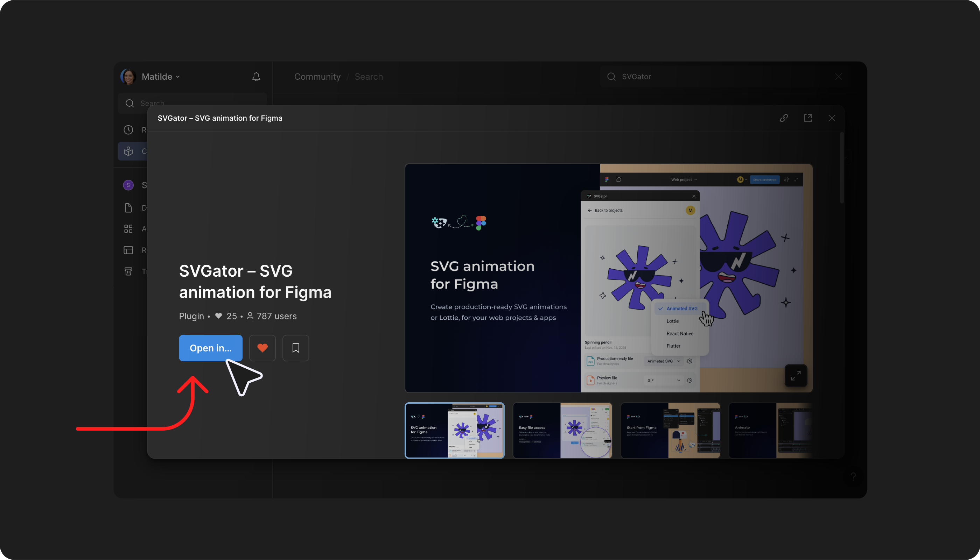
Task: Click the Drafts file icon in sidebar
Action: (128, 208)
